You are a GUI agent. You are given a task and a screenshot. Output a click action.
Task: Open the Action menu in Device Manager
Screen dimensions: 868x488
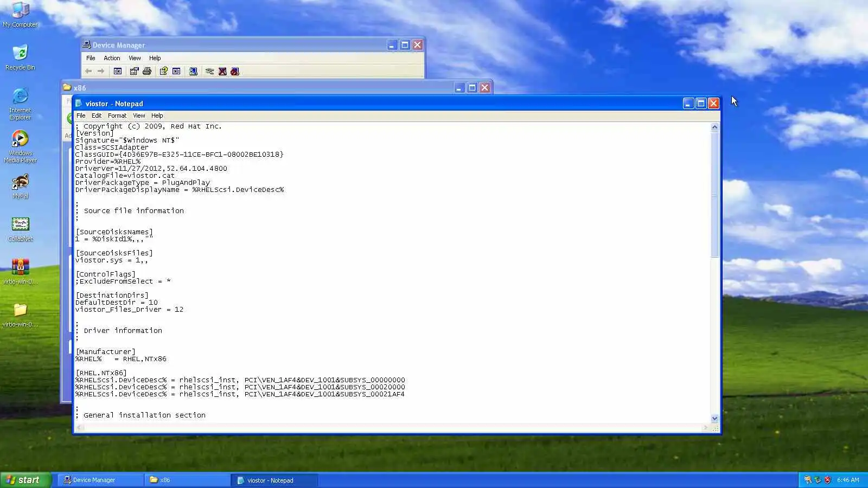pos(112,58)
